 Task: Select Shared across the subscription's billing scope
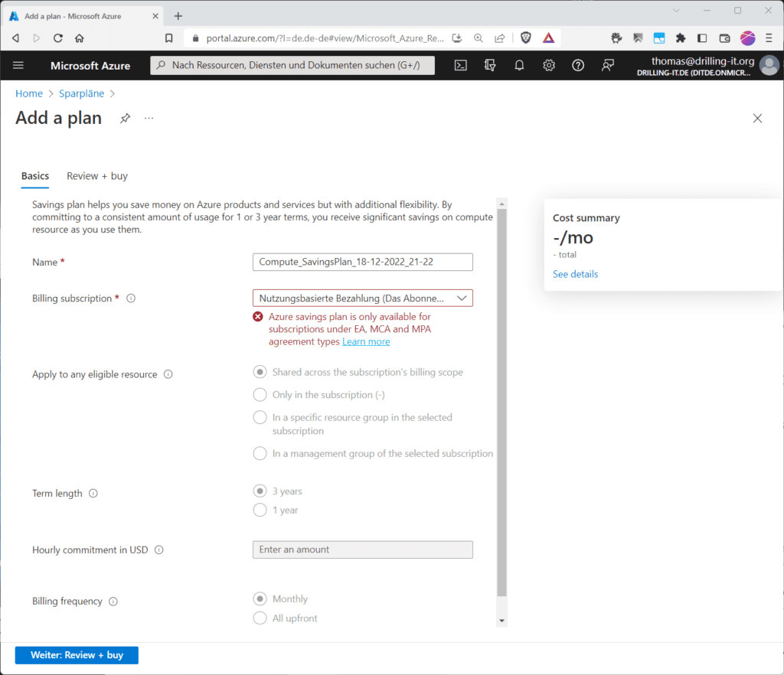260,372
